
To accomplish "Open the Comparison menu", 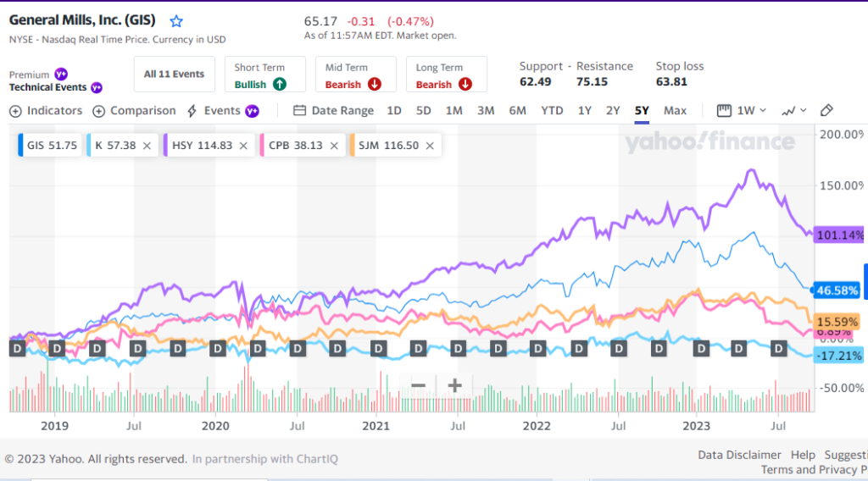I will click(x=134, y=111).
